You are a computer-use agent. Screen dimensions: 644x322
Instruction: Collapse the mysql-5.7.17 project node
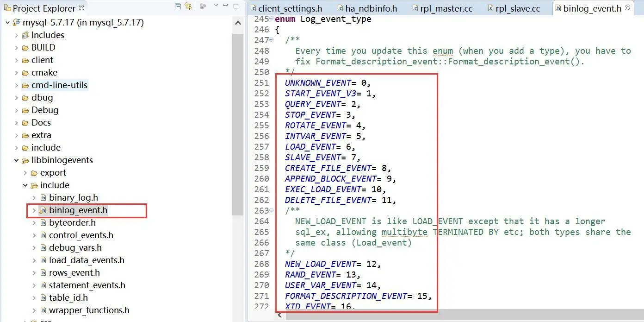coord(8,23)
